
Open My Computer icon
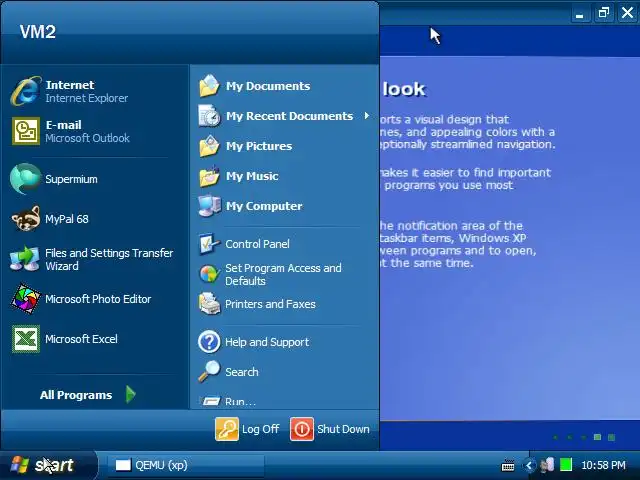[x=209, y=206]
